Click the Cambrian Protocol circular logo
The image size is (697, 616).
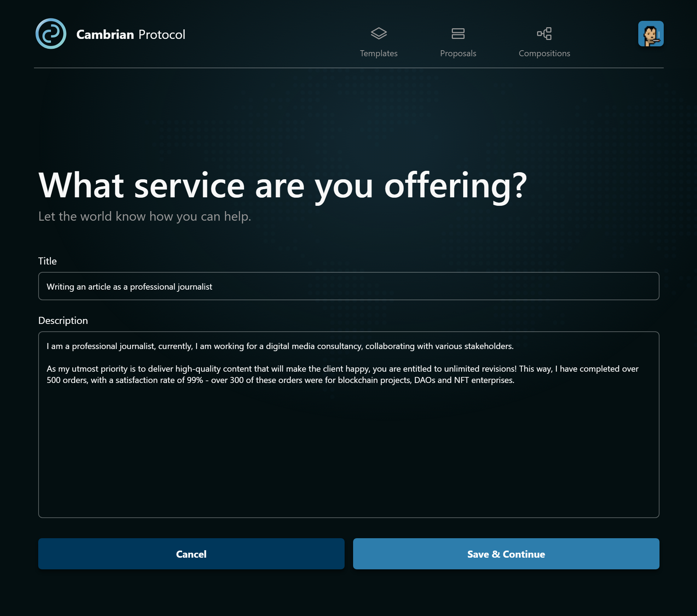[x=51, y=34]
